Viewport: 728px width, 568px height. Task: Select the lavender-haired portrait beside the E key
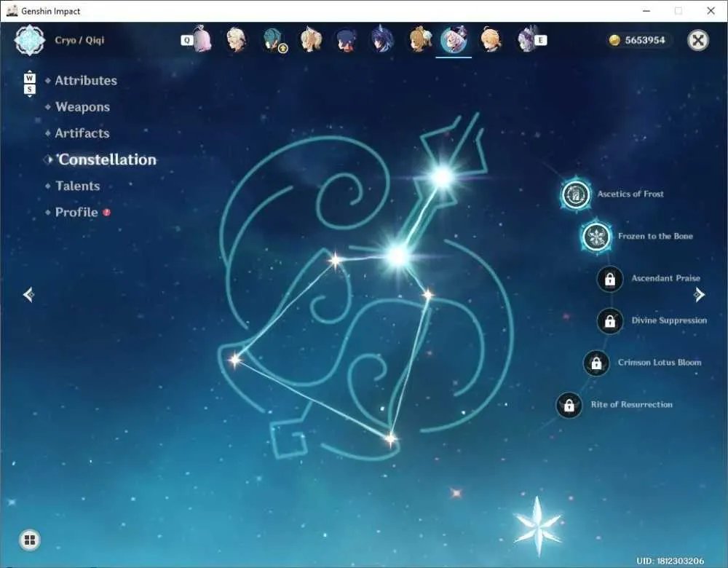[527, 39]
